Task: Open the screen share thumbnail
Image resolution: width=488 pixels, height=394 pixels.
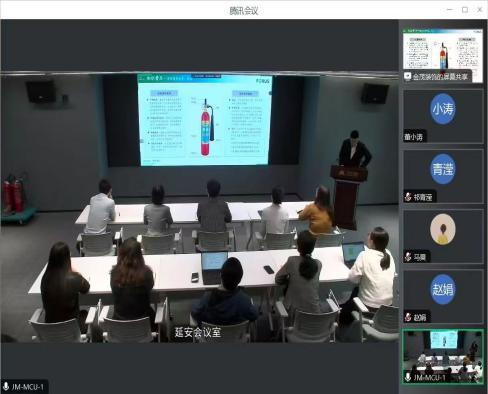Action: pyautogui.click(x=443, y=55)
